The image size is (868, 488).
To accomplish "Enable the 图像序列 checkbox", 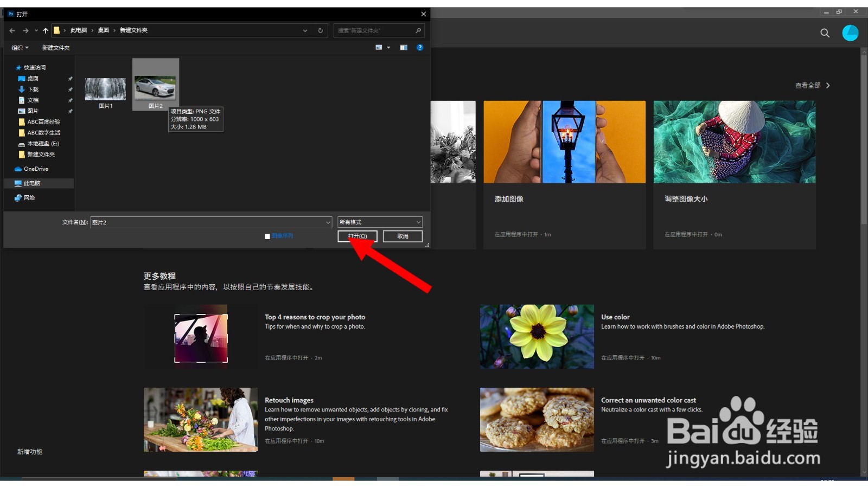I will point(267,236).
